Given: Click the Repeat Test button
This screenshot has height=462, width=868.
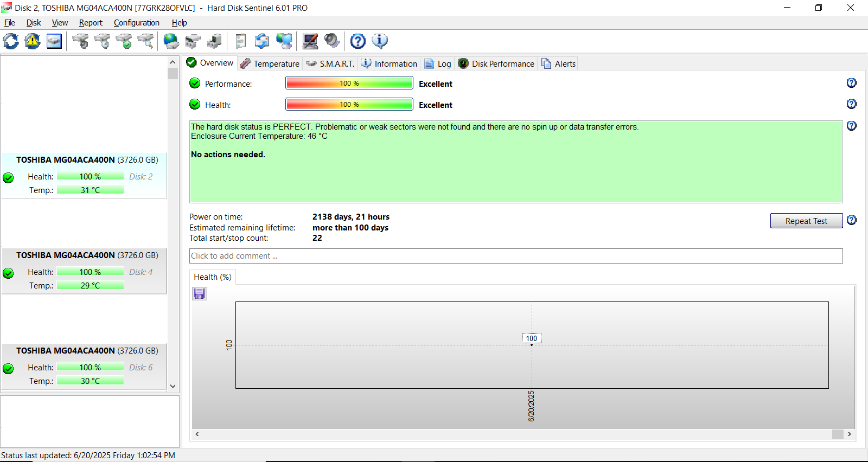Looking at the screenshot, I should pyautogui.click(x=806, y=221).
